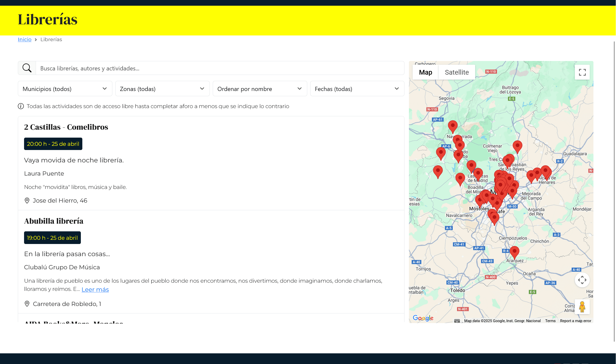This screenshot has width=616, height=364.
Task: Focus the bookstore search input field
Action: [220, 68]
